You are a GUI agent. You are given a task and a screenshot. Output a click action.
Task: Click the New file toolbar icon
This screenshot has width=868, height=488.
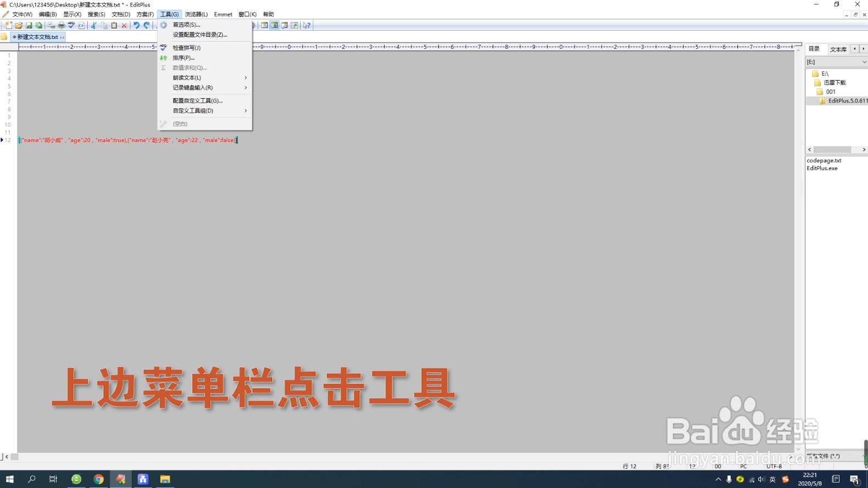tap(9, 25)
